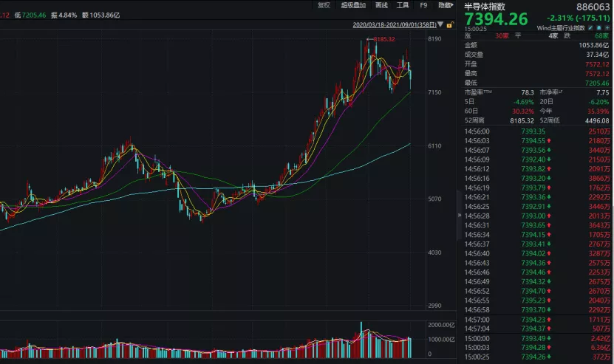614x364 pixels.
Task: Click the 半导体指数 index name title
Action: [x=487, y=6]
